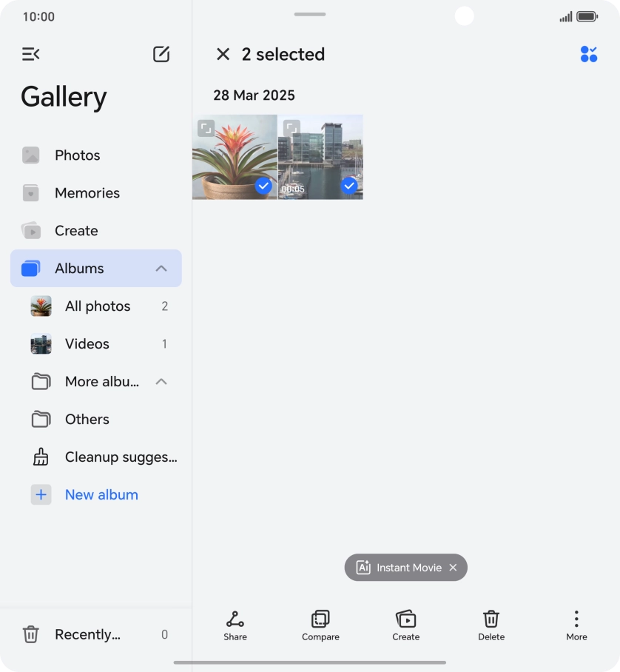Toggle select all items icon
Screen dimensions: 620x672
tap(589, 54)
